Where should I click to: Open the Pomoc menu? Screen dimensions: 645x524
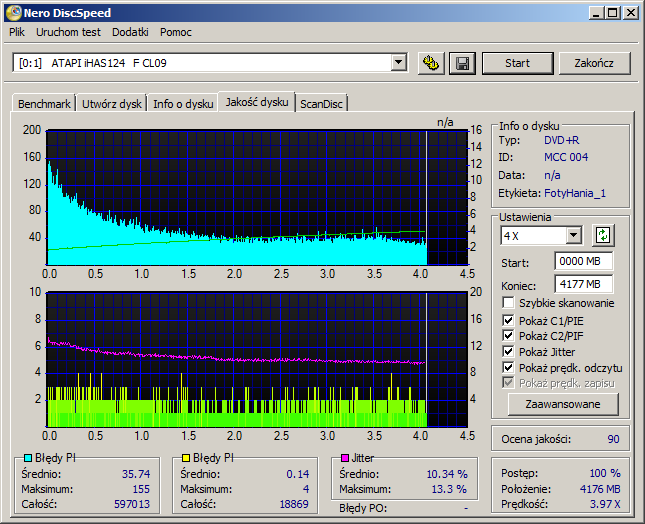(176, 32)
